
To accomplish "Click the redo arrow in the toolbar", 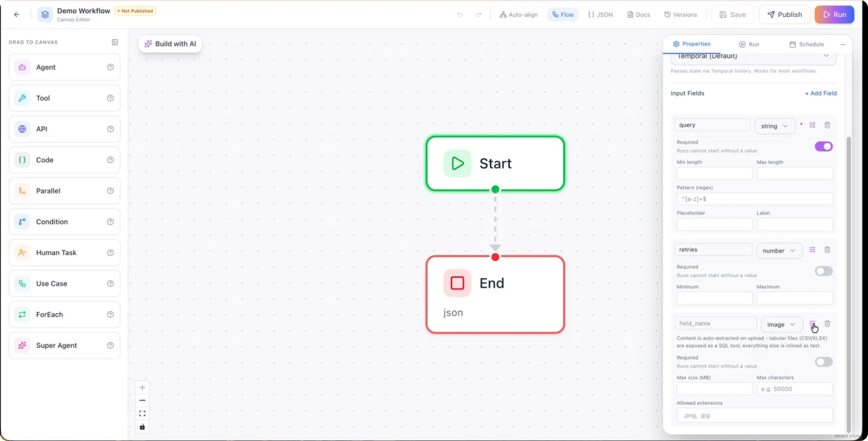I will tap(478, 15).
